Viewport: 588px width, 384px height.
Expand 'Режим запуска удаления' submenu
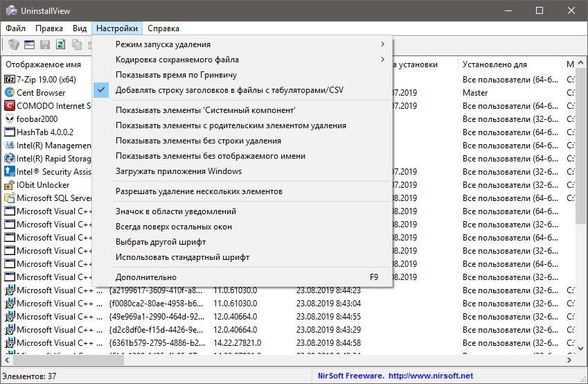pos(242,44)
